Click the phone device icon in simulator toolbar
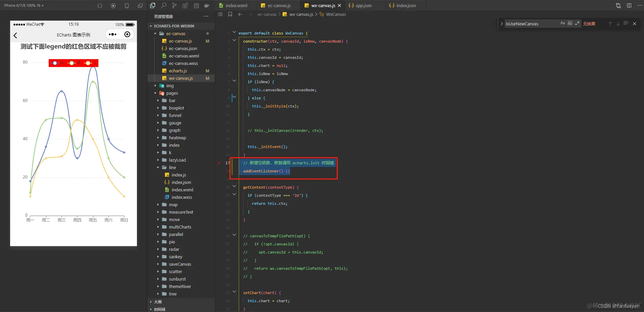This screenshot has width=644, height=312. click(x=127, y=6)
